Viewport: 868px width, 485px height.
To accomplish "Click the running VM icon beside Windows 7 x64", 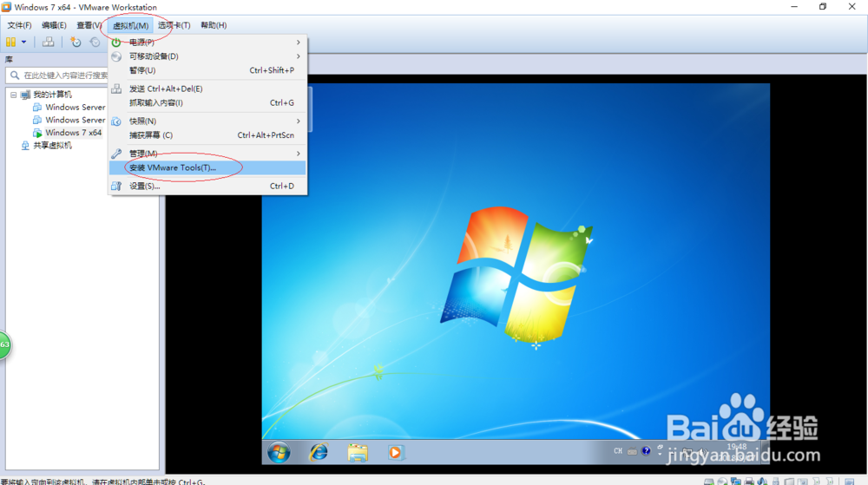I will [x=37, y=133].
